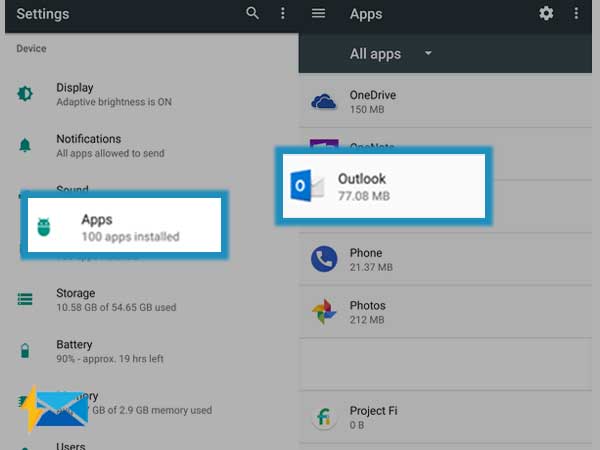600x450 pixels.
Task: Open Project Fi app info
Action: [445, 417]
